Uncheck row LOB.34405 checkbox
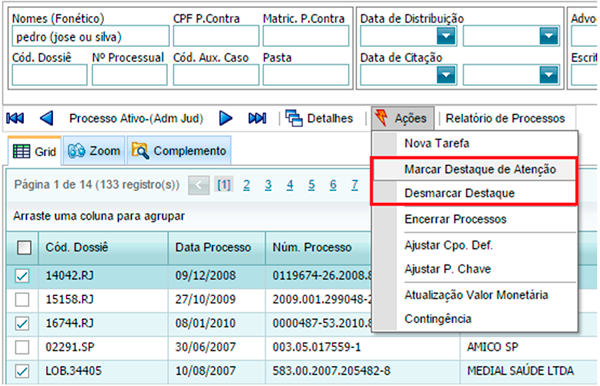This screenshot has width=600, height=386. click(22, 371)
